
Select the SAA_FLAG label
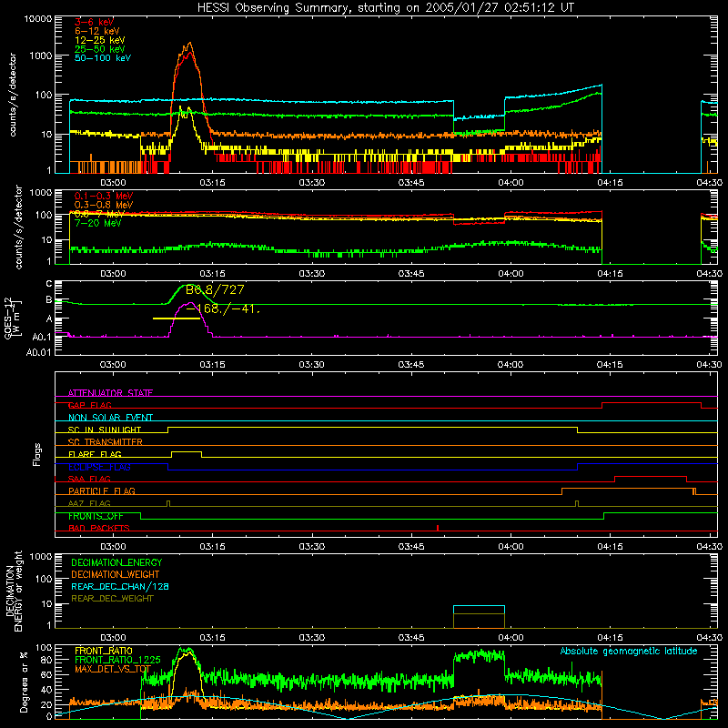89,479
